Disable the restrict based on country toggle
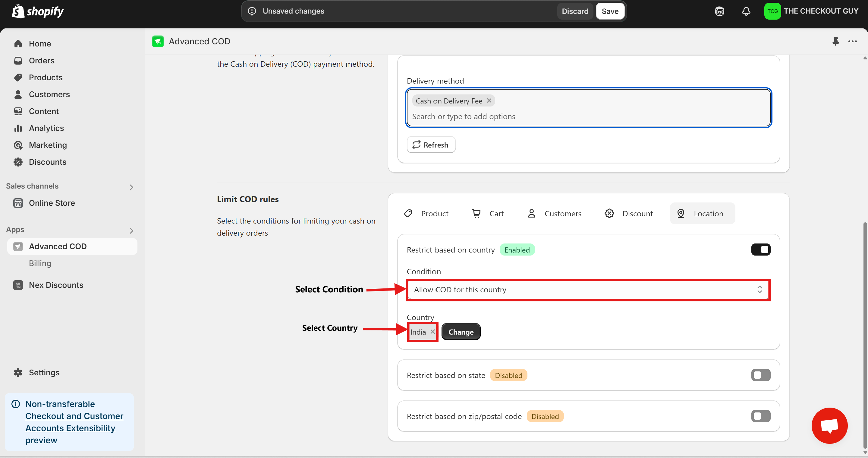868x458 pixels. [760, 250]
